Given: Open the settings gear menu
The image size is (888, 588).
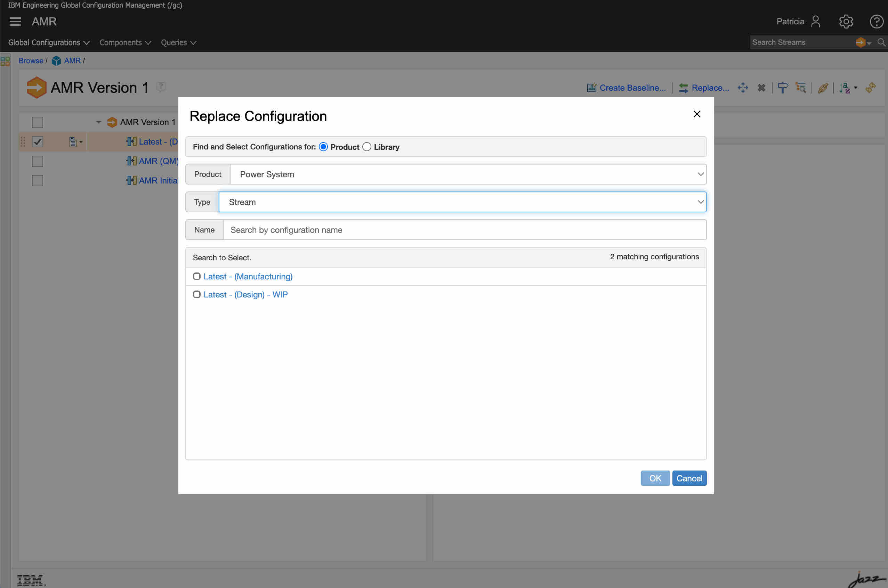Looking at the screenshot, I should pos(846,22).
